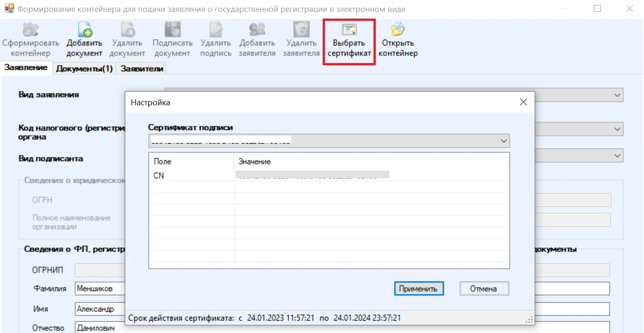Close the Настройка dialog window
The height and width of the screenshot is (333, 644).
pos(523,103)
